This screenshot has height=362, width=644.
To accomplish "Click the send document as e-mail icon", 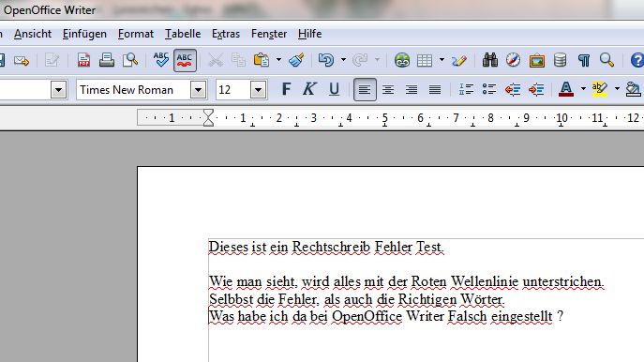I will (22, 61).
